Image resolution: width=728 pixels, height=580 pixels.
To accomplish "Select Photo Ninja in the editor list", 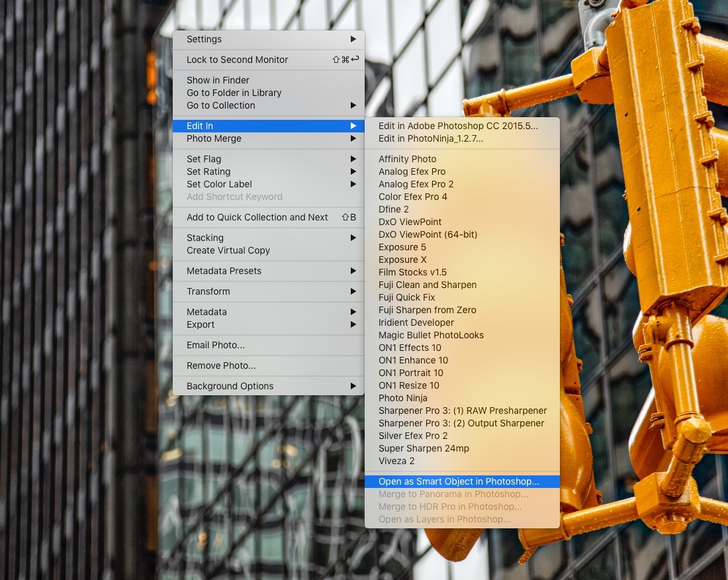I will [x=462, y=397].
